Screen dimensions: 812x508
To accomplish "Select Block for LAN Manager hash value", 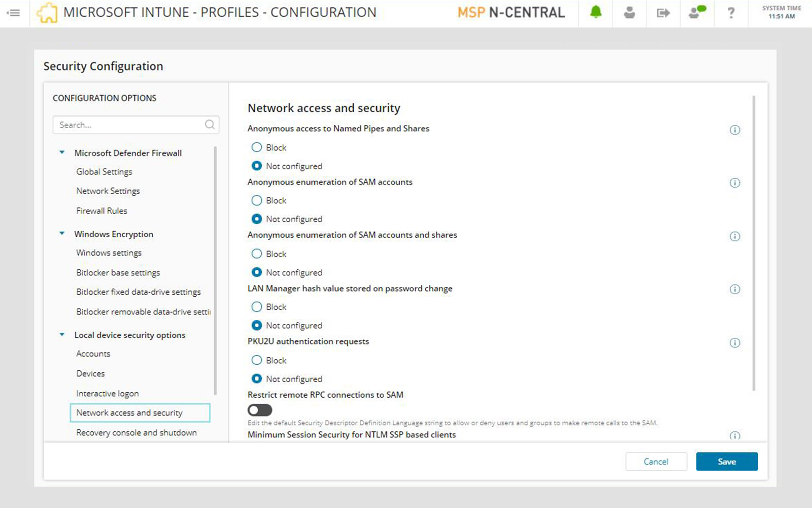I will pyautogui.click(x=257, y=307).
